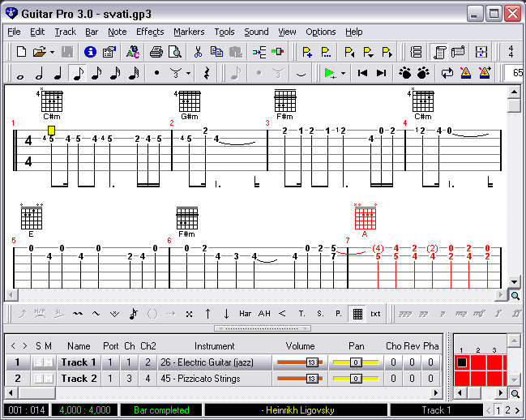Apply grace note effect icon
This screenshot has height=420, width=526.
click(133, 314)
